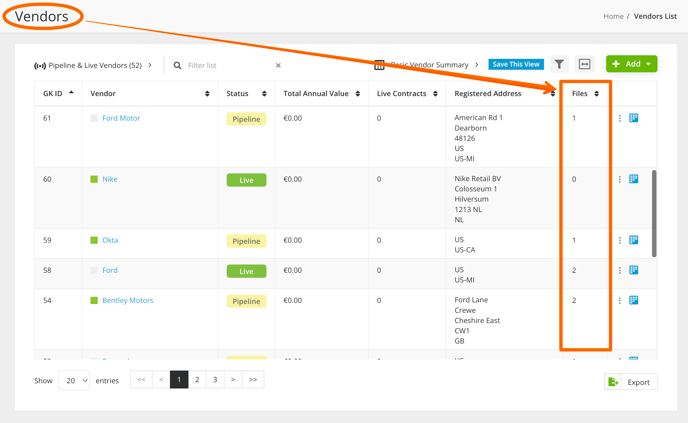Click the Filter list input field
Image resolution: width=688 pixels, height=423 pixels.
point(228,65)
